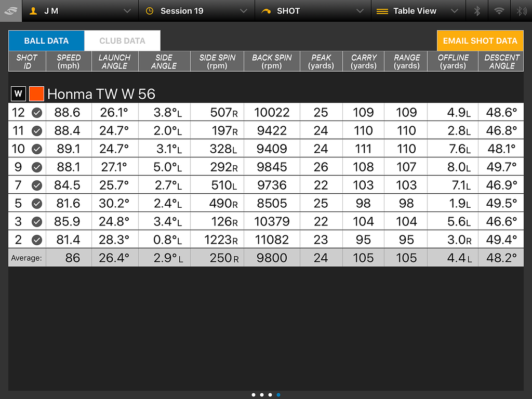Click the Session 19 label
This screenshot has height=399, width=532.
(182, 11)
